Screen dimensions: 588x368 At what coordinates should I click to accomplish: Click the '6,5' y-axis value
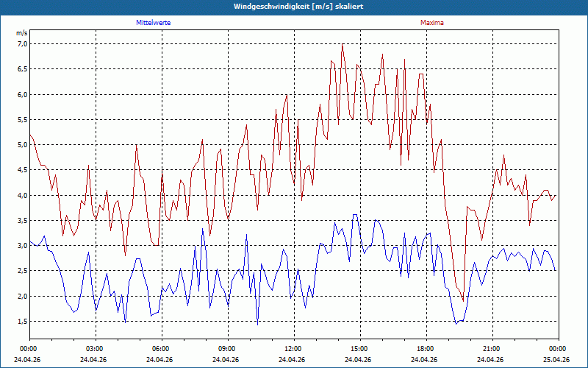[23, 69]
